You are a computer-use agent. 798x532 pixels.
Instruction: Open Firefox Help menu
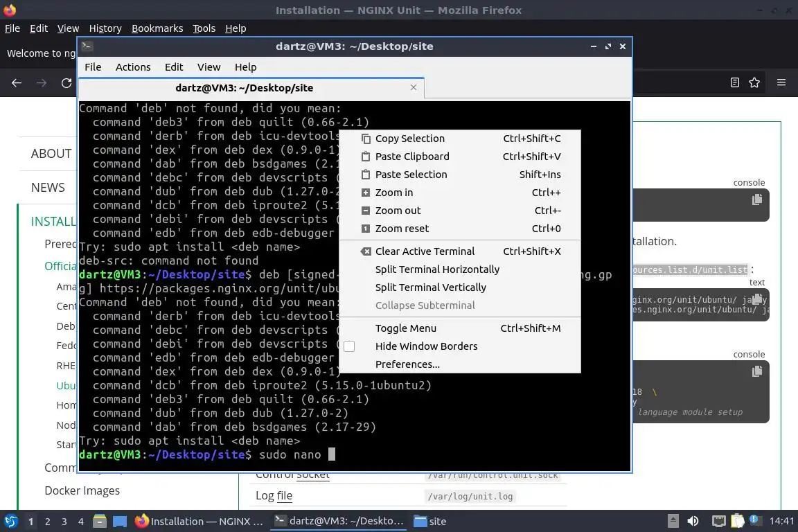[x=235, y=28]
